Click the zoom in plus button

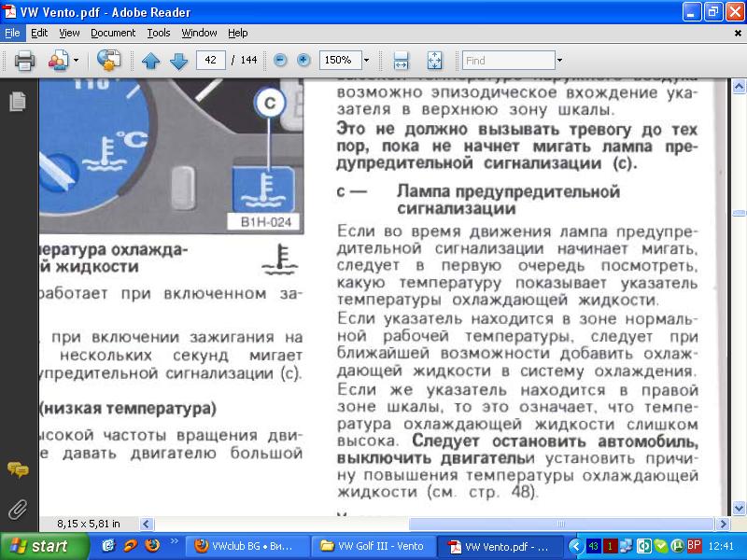(303, 61)
